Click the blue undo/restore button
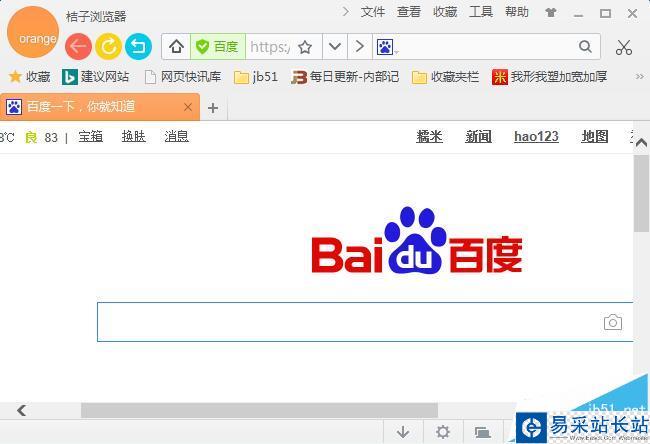Screen dimensions: 650x444 point(138,46)
